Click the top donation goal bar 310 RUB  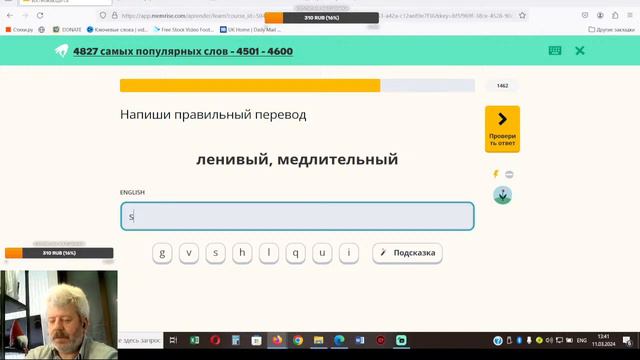click(322, 18)
